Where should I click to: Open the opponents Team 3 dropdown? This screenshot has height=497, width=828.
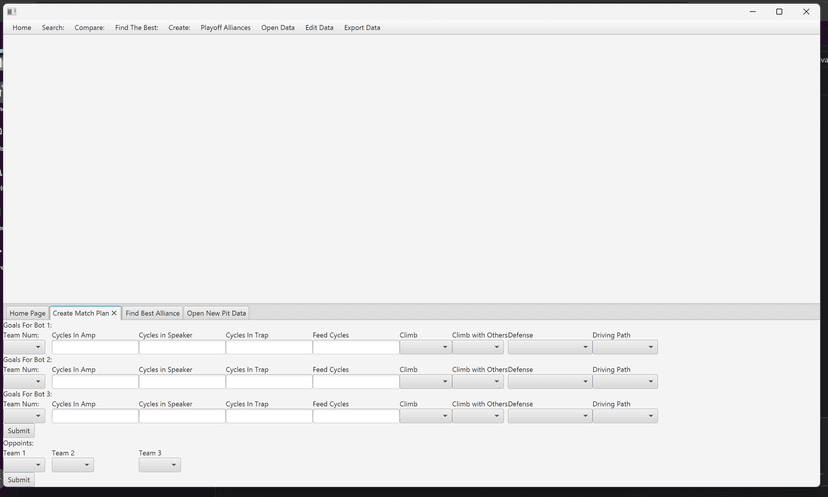[159, 465]
